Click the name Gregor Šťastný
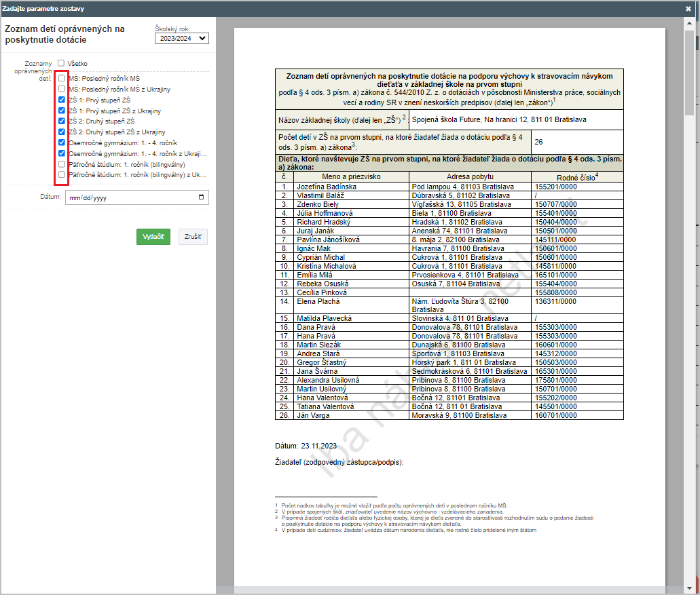Viewport: 700px width, 595px height. point(321,362)
